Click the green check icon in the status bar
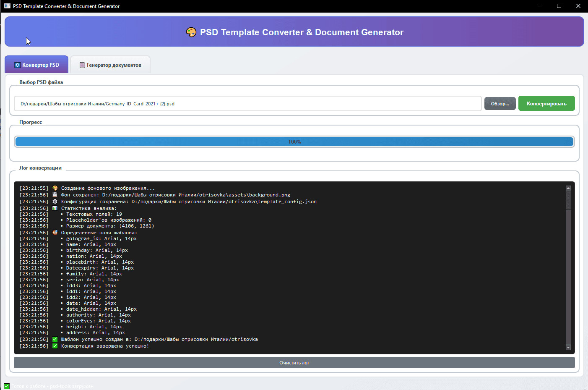This screenshot has width=588, height=390. [x=7, y=386]
